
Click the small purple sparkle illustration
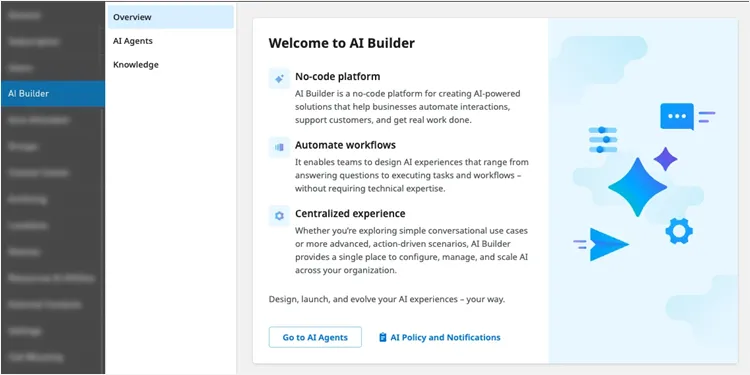point(665,159)
